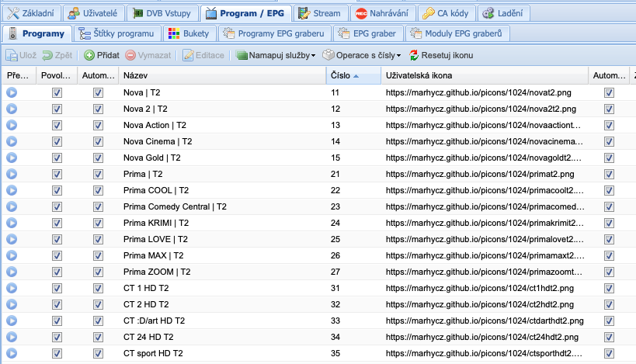Click the green Přidat add icon

click(89, 56)
